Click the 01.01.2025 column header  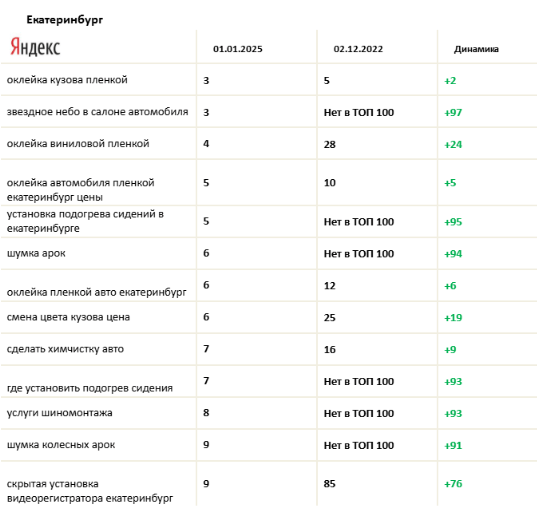point(238,49)
